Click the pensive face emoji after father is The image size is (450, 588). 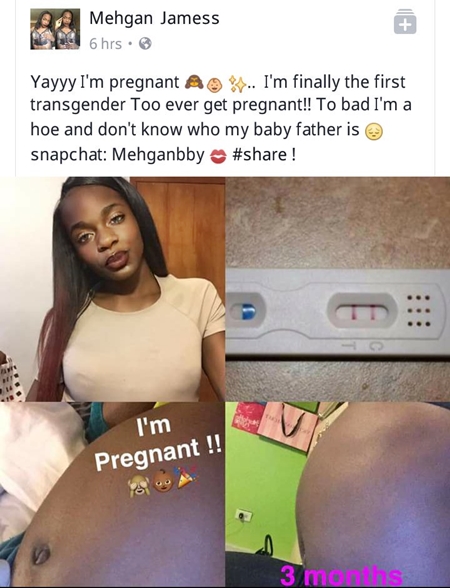(374, 132)
